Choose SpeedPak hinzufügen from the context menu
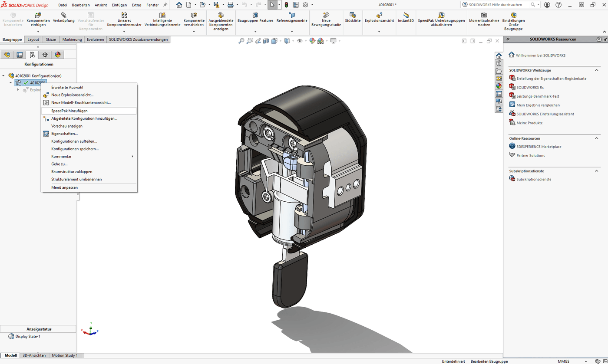608x364 pixels. pyautogui.click(x=69, y=111)
